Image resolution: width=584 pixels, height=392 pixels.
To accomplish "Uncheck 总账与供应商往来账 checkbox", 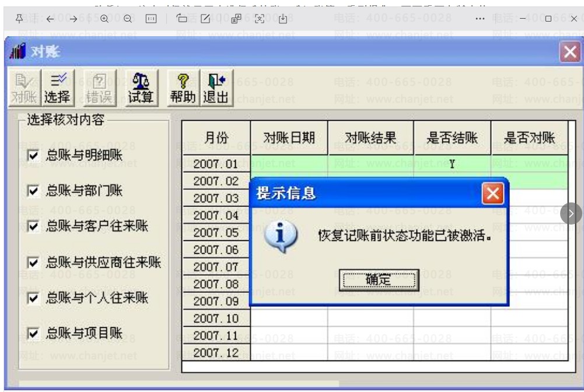I will point(33,262).
